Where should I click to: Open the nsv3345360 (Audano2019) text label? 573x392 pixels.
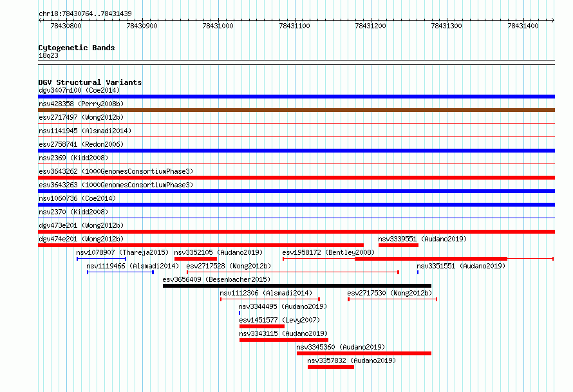tap(341, 347)
